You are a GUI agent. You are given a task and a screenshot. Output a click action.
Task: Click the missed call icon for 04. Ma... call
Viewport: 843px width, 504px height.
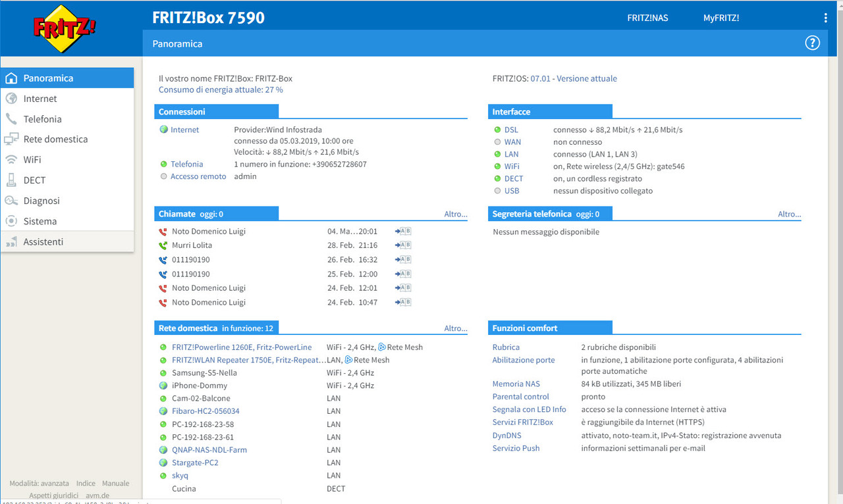(x=163, y=232)
